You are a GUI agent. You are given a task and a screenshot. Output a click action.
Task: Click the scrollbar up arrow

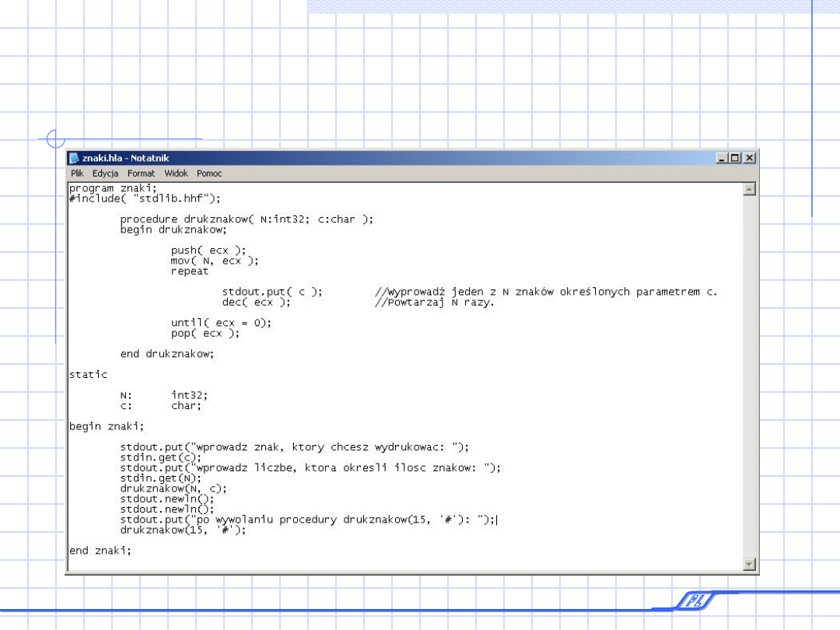[x=749, y=189]
